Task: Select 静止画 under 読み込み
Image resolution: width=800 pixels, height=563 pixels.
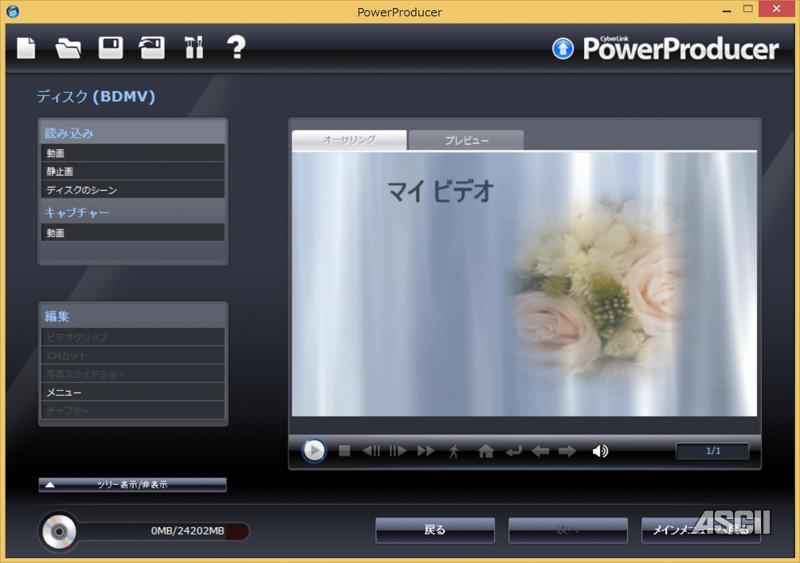Action: [x=133, y=172]
